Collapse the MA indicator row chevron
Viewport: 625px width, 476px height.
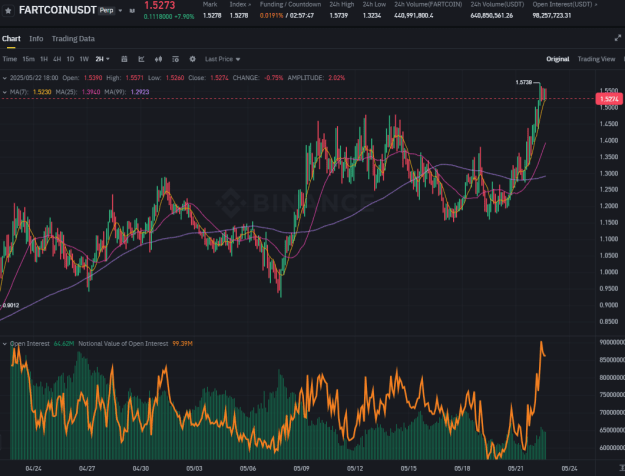5,92
